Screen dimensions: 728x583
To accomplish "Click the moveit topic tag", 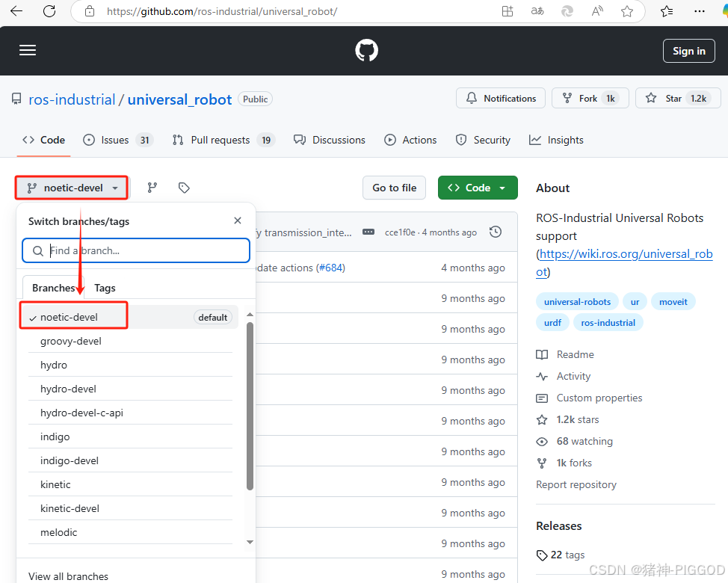I will tap(673, 302).
